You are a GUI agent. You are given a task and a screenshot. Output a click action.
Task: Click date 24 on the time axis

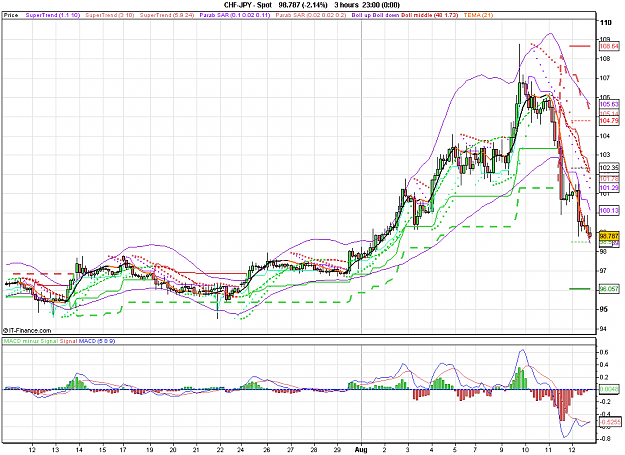point(241,450)
